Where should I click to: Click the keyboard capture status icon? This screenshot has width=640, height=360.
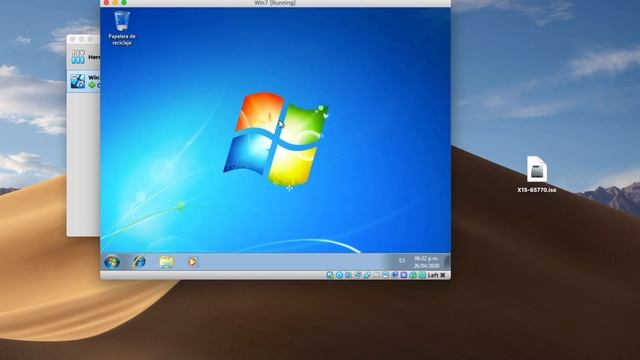click(422, 275)
